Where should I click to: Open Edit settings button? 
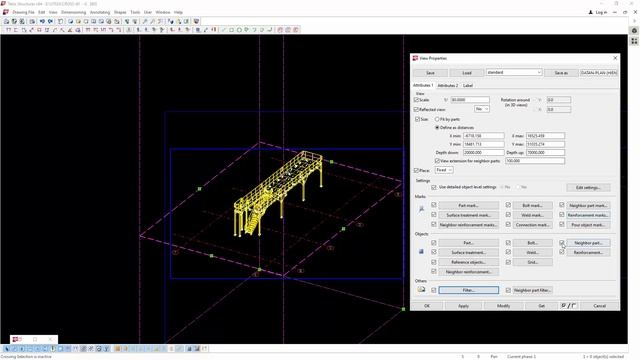pyautogui.click(x=588, y=187)
